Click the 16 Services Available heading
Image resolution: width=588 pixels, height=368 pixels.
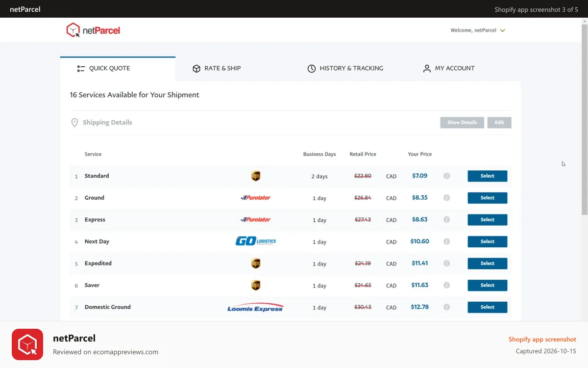pos(134,95)
